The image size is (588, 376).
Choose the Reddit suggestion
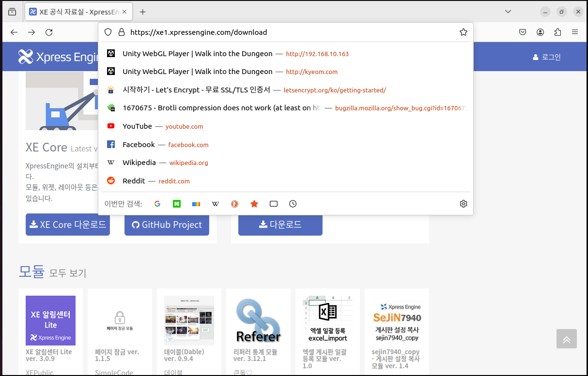pos(286,181)
